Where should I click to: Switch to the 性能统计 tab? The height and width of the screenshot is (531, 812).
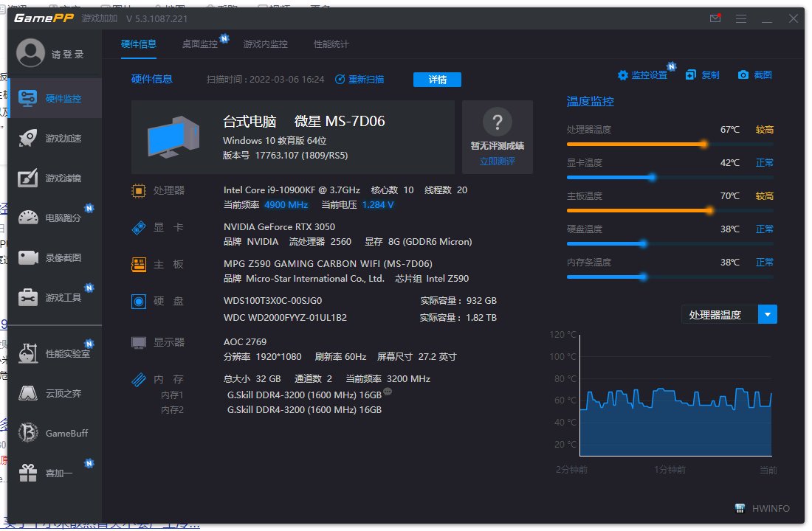tap(331, 44)
